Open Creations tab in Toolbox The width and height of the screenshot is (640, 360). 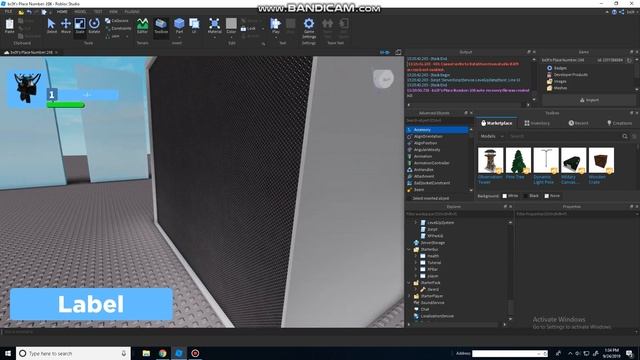(x=619, y=123)
